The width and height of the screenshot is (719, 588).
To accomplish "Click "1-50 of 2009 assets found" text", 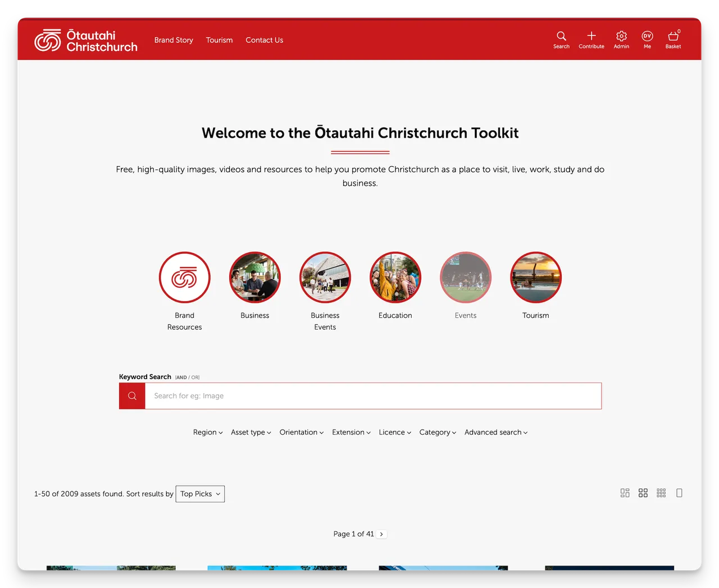I will click(79, 494).
